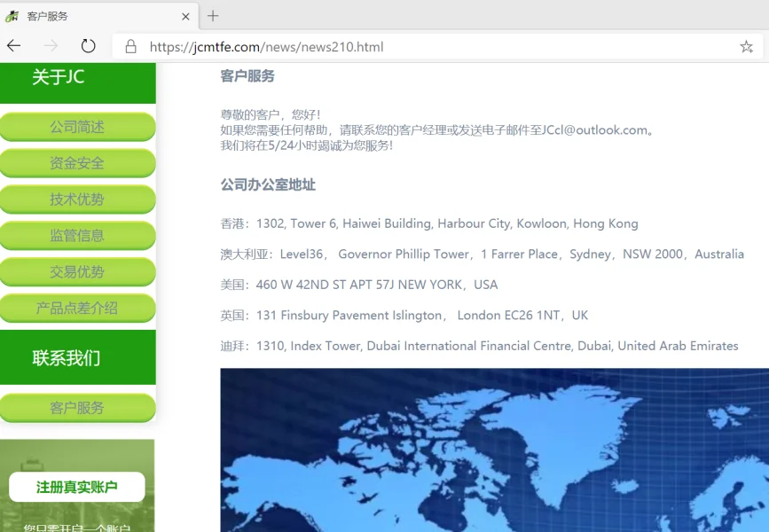
Task: Go to 资金安全 sidebar item
Action: 77,163
